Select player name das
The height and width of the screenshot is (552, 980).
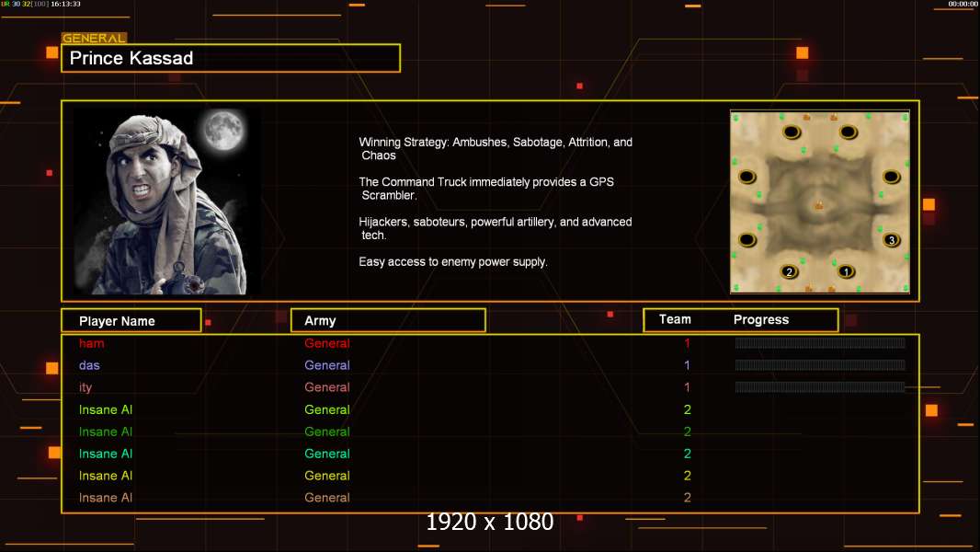(89, 365)
